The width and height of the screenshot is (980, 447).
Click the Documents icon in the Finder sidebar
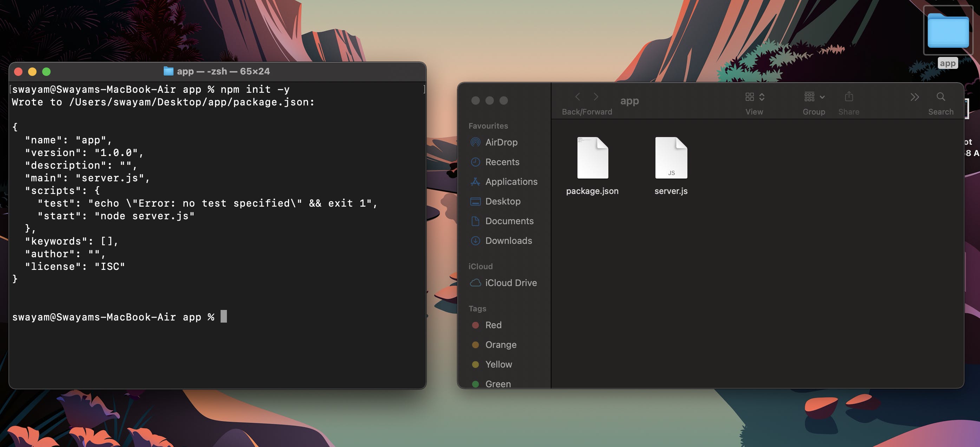(x=475, y=221)
